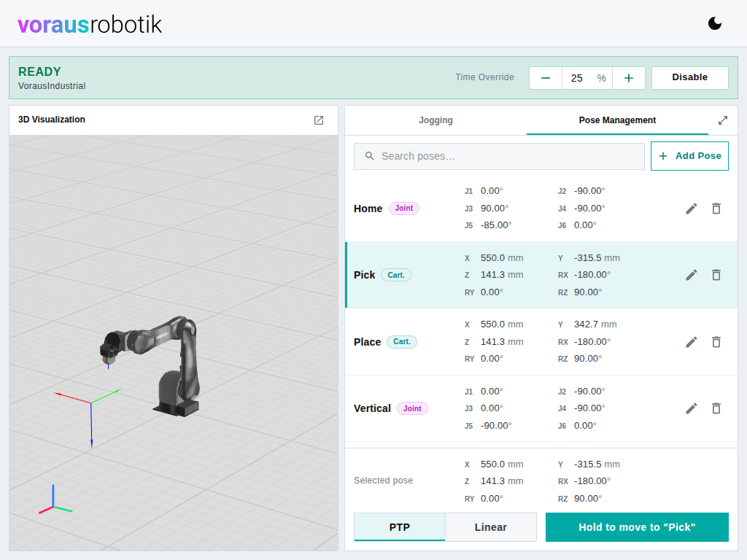Toggle dark mode moon icon
The height and width of the screenshot is (560, 747).
(x=715, y=23)
